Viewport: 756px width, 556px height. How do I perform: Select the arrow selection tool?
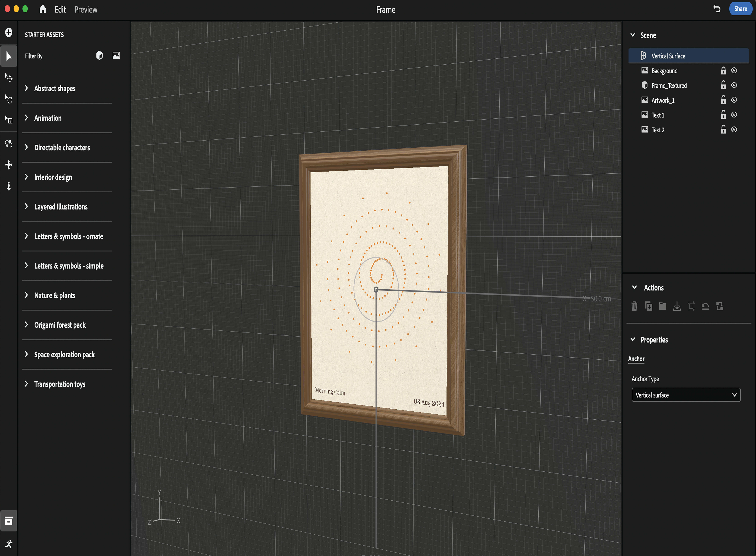pyautogui.click(x=9, y=56)
